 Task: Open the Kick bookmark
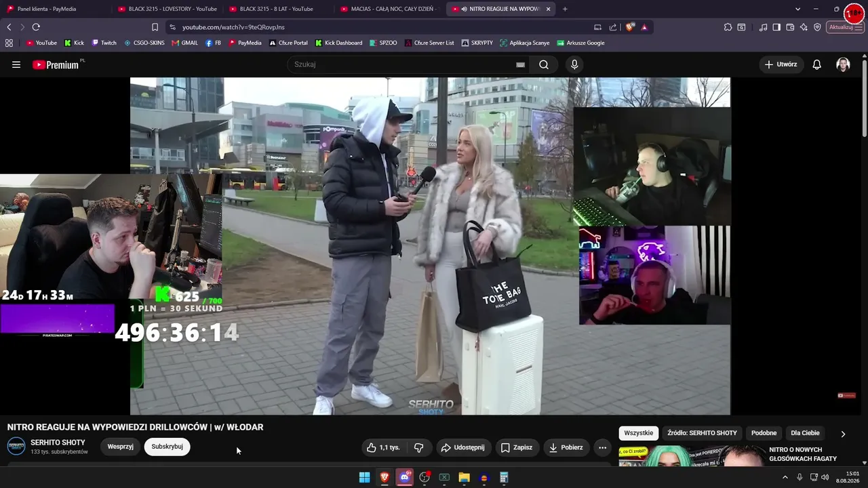tap(75, 43)
